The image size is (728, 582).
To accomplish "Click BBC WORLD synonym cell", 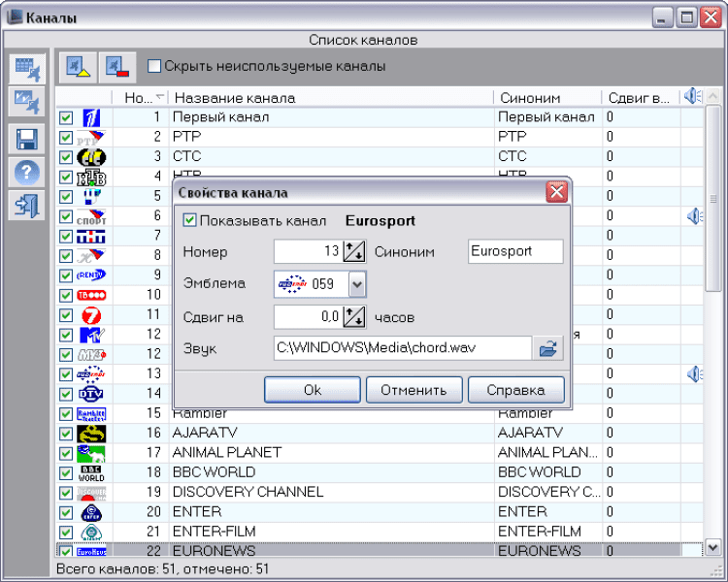I will coord(547,472).
